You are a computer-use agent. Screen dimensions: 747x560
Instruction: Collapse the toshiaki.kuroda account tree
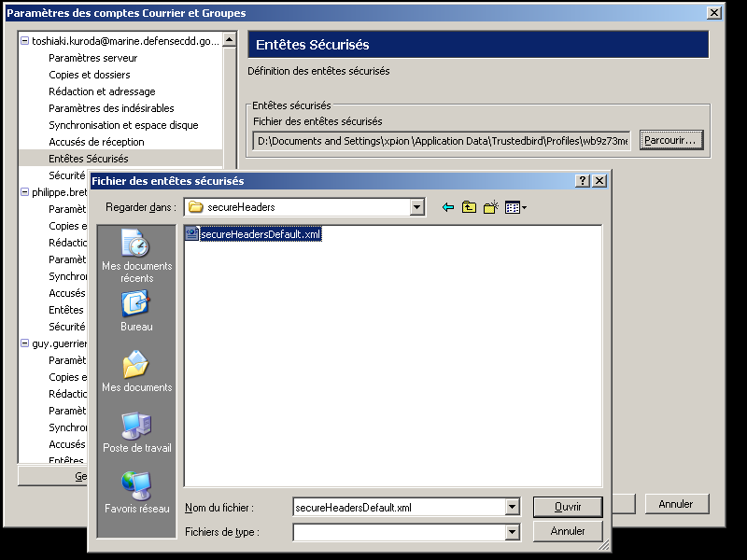pyautogui.click(x=24, y=41)
